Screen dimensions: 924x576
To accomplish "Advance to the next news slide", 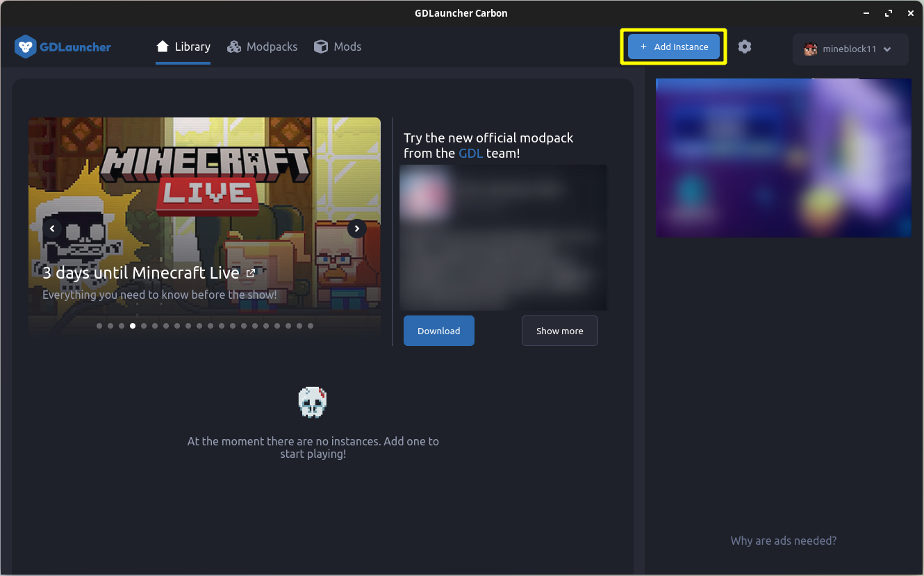I will (357, 229).
